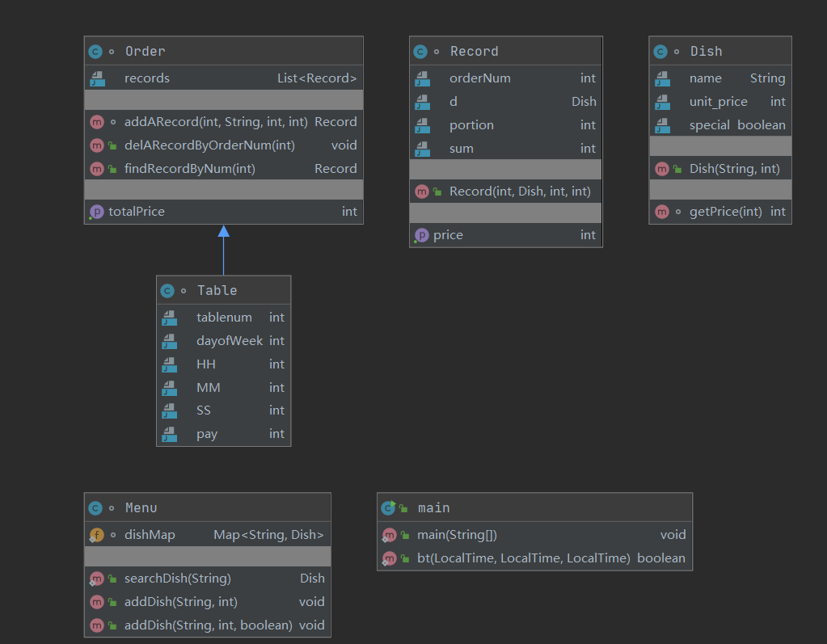Select the Order class header

224,51
